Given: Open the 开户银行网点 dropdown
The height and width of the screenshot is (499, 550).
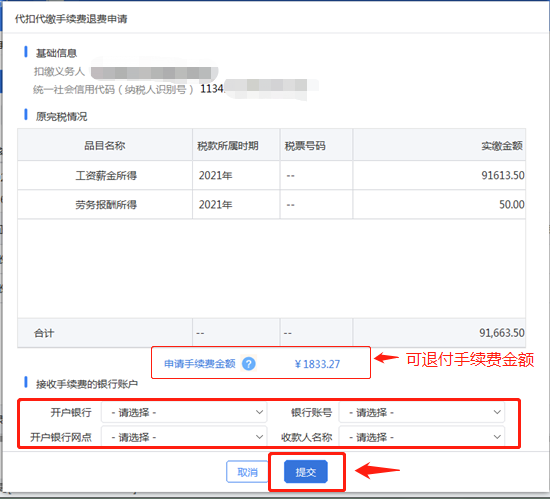Looking at the screenshot, I should pos(184,437).
